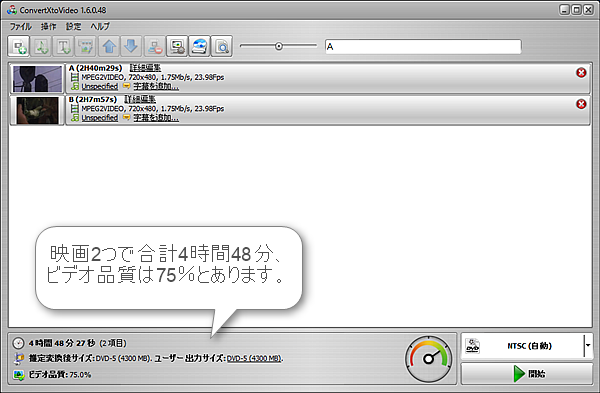Click 字幕を追加 link for video B

156,118
